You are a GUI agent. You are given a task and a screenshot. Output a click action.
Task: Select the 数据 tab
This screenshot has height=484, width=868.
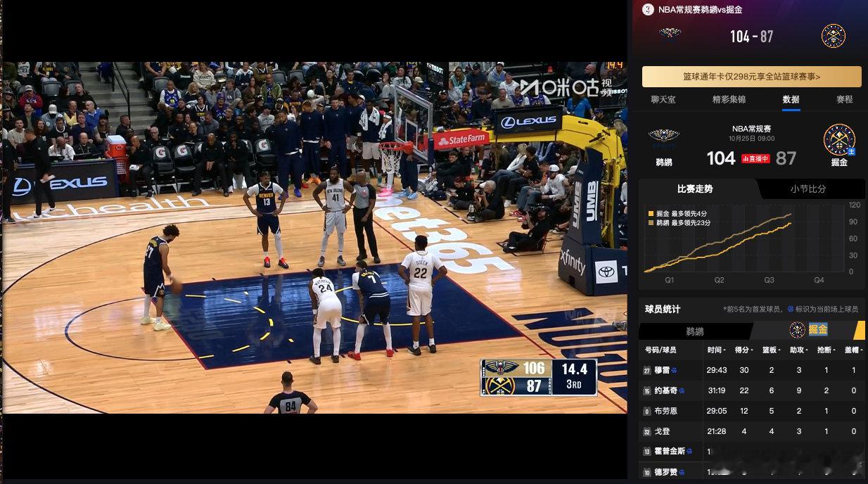pyautogui.click(x=791, y=99)
